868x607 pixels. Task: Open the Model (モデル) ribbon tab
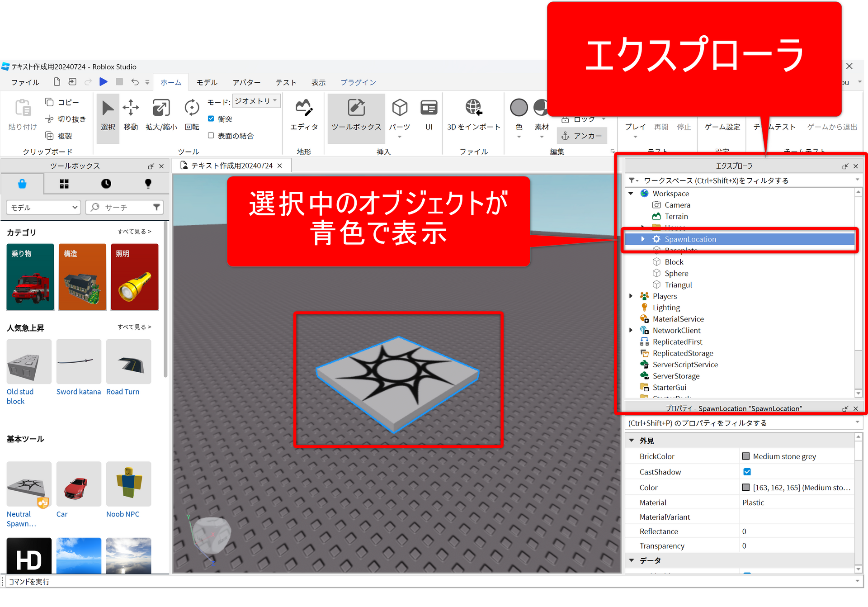[207, 82]
